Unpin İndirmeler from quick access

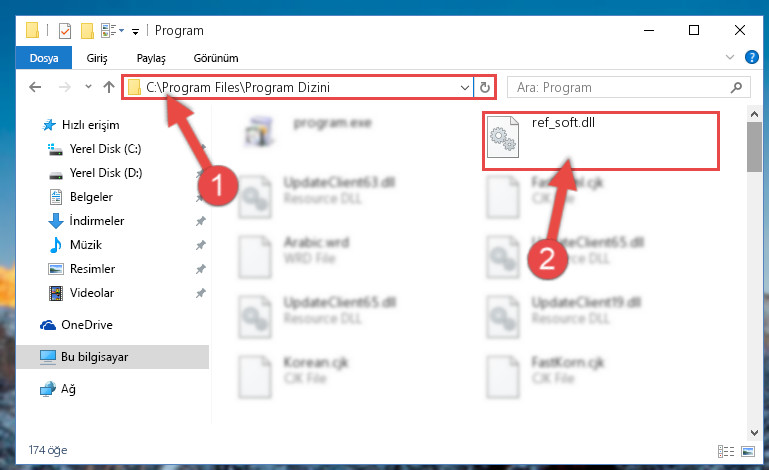tap(200, 221)
